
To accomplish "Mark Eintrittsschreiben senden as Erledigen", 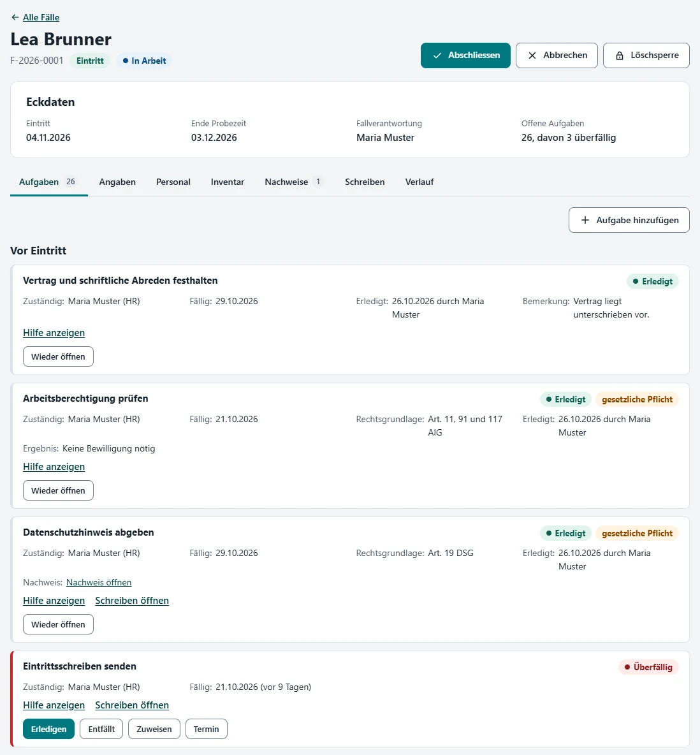I will tap(48, 728).
